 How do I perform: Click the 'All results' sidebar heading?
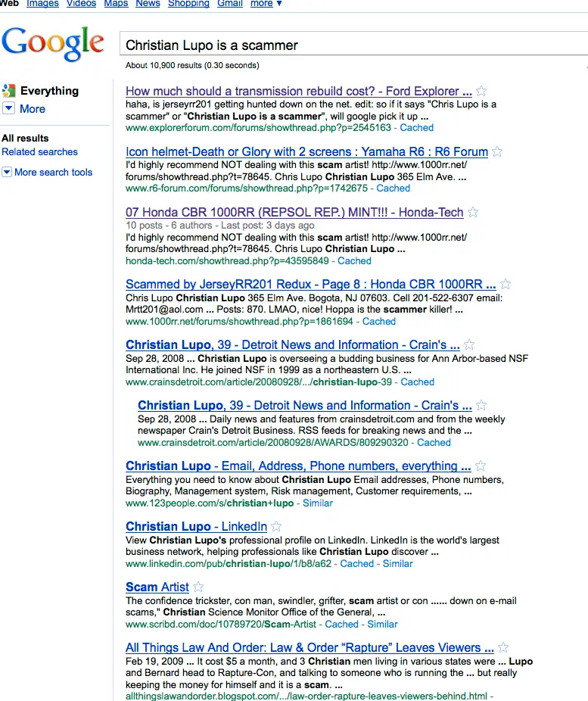(x=26, y=139)
